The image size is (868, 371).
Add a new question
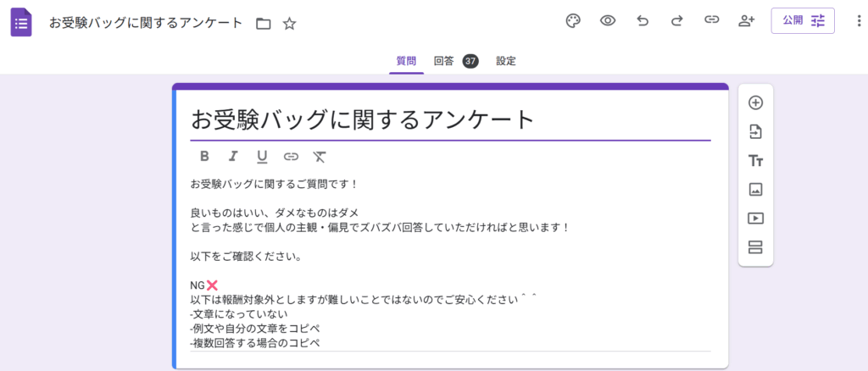click(755, 102)
